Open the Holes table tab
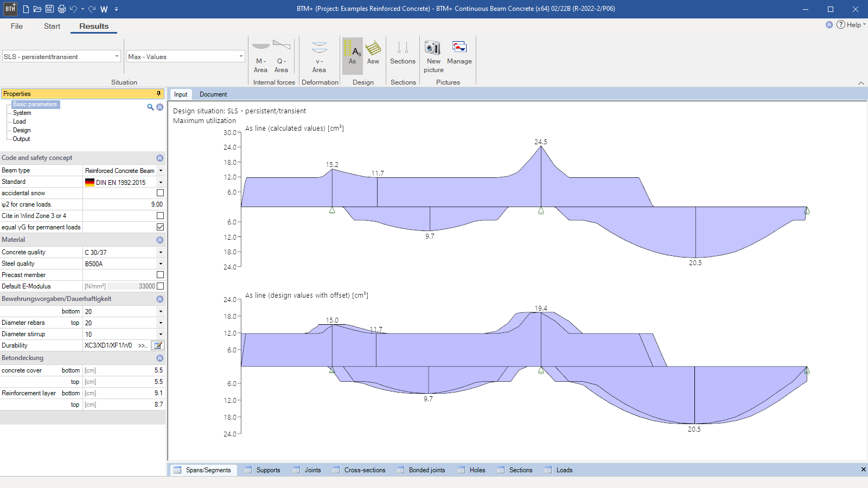The width and height of the screenshot is (868, 488). (471, 470)
